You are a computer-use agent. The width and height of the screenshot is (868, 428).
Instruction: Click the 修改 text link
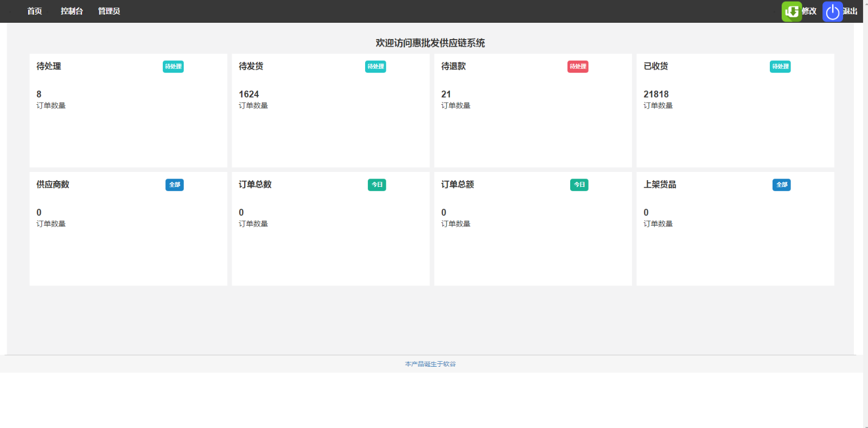(809, 11)
